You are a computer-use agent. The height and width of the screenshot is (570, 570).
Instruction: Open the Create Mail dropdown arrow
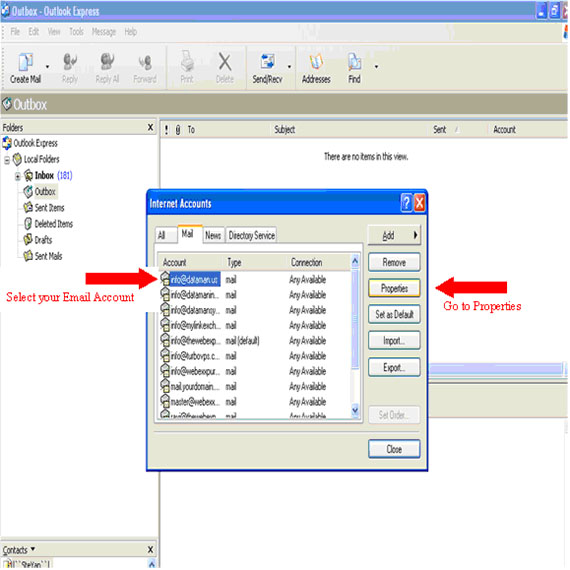[47, 67]
